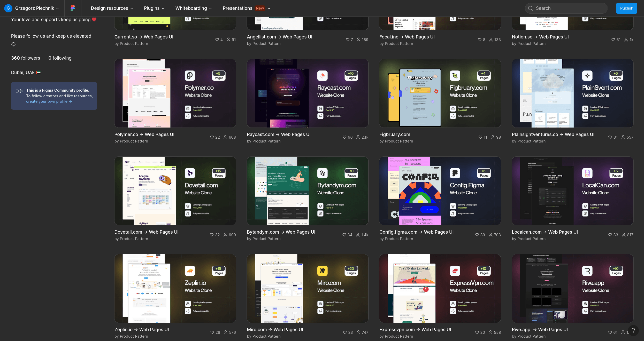
Task: Open Miro.com Website Clone thumbnail
Action: [x=308, y=288]
